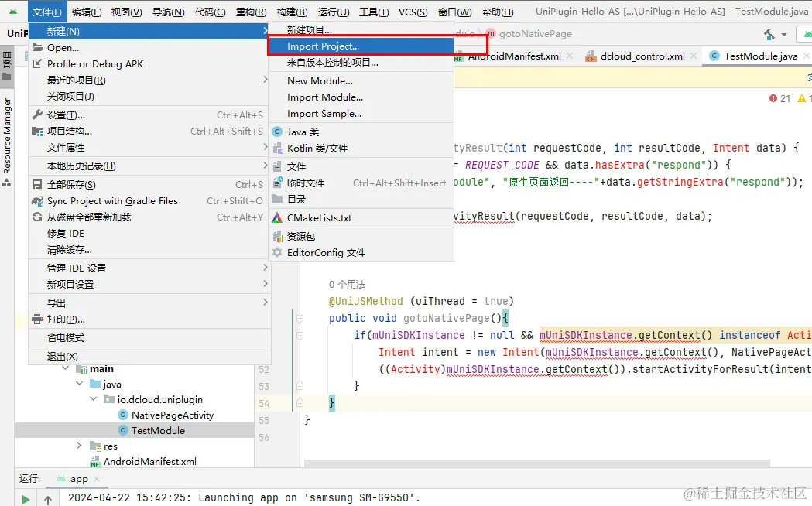Choose 新建项目... submenu entry
This screenshot has height=506, width=812.
[x=361, y=30]
